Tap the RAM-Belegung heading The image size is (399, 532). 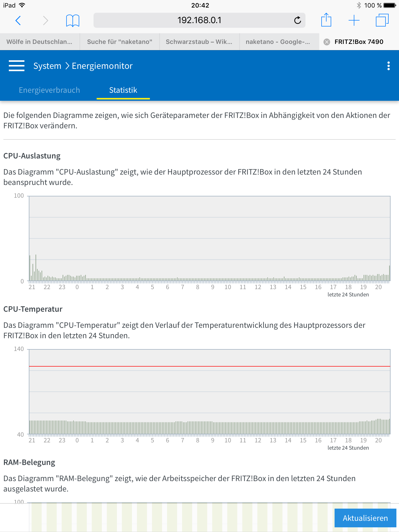[x=29, y=462]
